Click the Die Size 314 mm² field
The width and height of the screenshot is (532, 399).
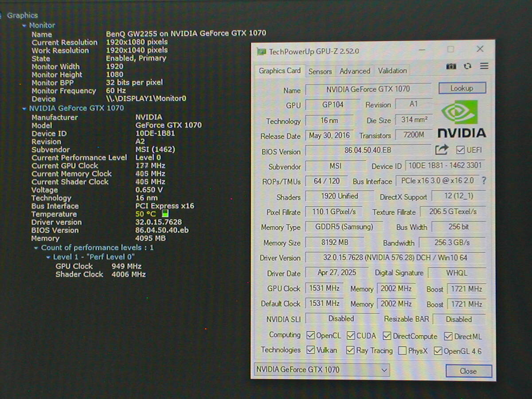pos(414,120)
